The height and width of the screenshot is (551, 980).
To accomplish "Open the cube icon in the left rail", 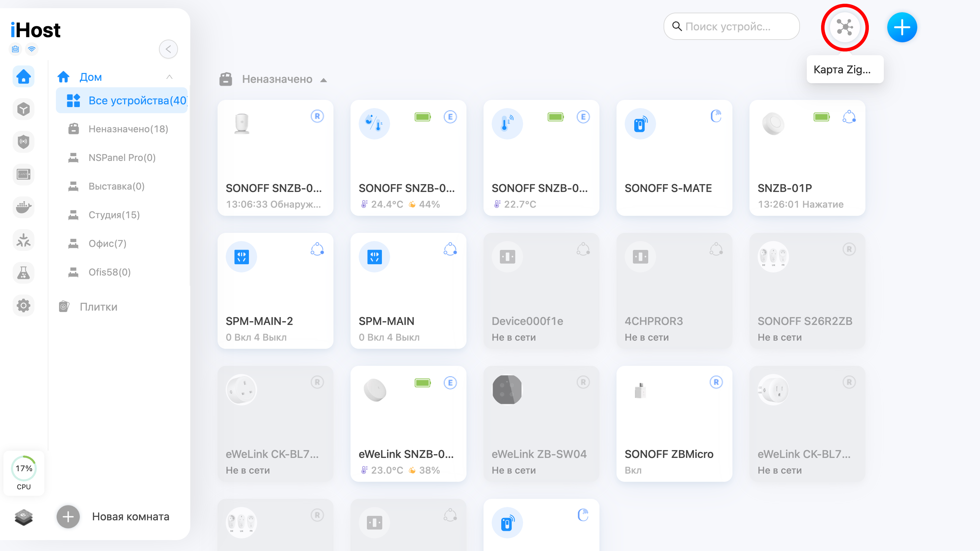I will pyautogui.click(x=24, y=109).
